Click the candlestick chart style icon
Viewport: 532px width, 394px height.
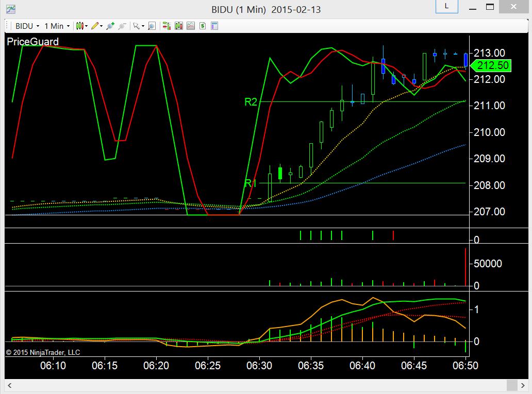click(80, 26)
